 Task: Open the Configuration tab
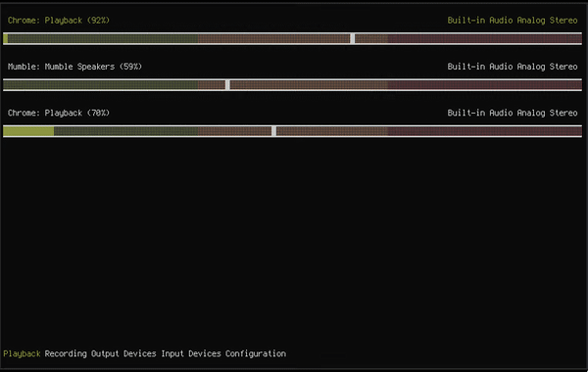click(256, 353)
